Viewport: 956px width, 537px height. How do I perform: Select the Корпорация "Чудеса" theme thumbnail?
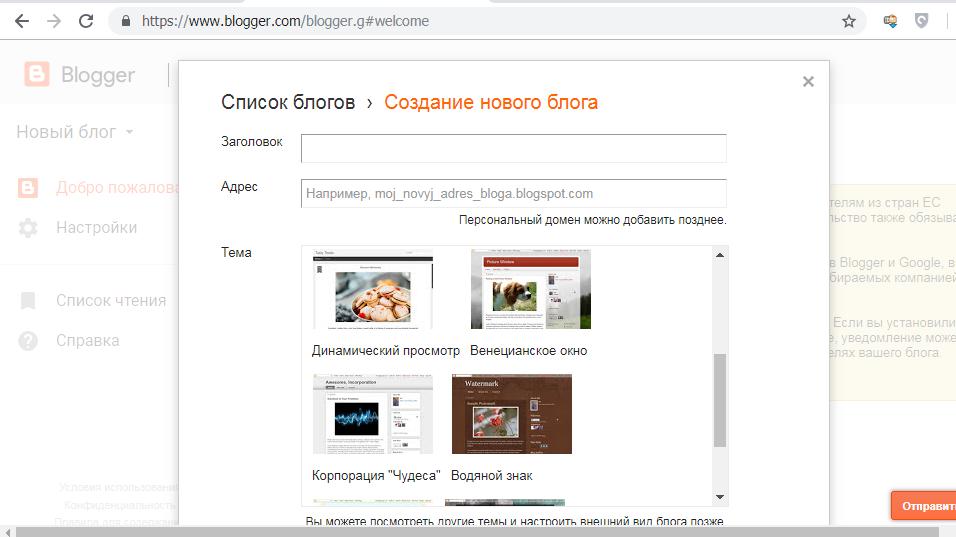[x=373, y=414]
